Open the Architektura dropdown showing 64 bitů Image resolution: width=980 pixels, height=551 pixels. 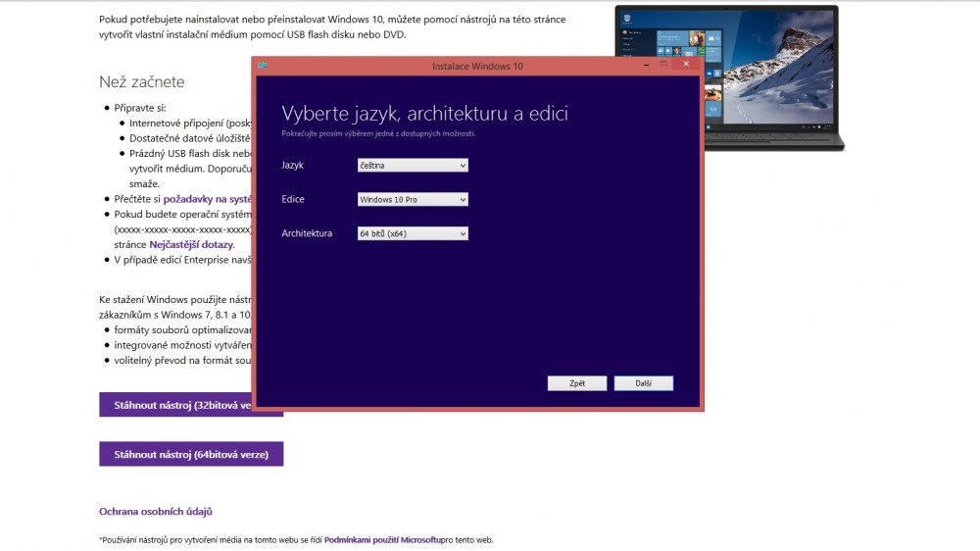click(x=413, y=233)
